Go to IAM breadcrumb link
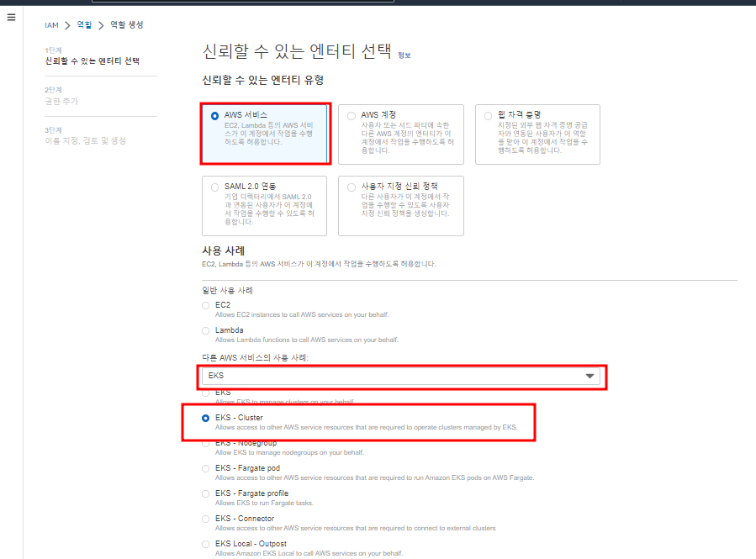Viewport: 756px width, 559px height. pos(51,25)
